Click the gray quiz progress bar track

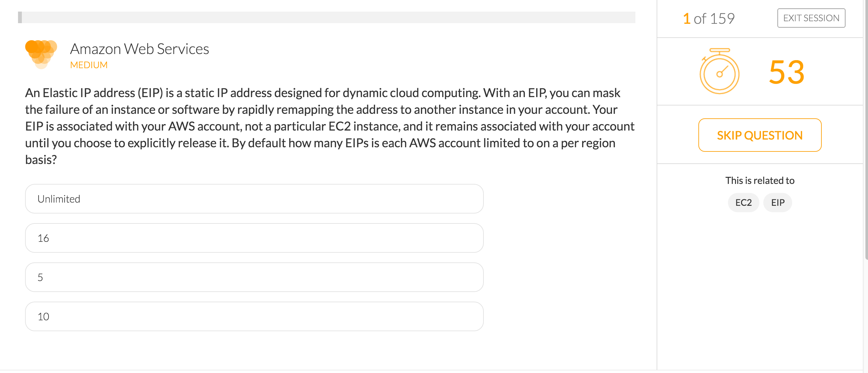click(326, 17)
